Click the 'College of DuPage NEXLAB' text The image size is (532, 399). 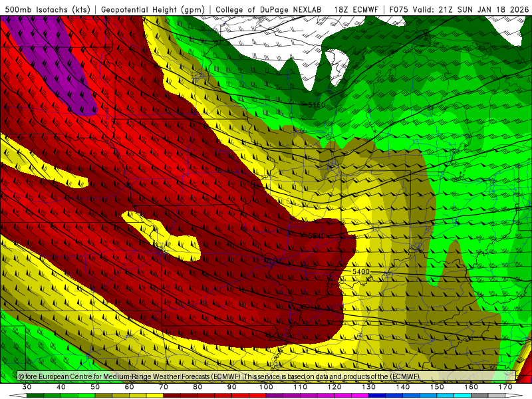pyautogui.click(x=269, y=9)
